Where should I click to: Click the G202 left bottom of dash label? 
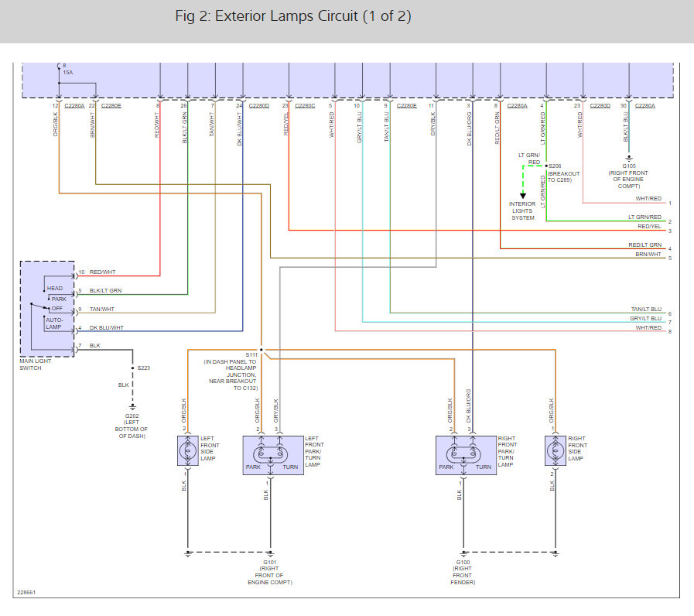tap(132, 426)
